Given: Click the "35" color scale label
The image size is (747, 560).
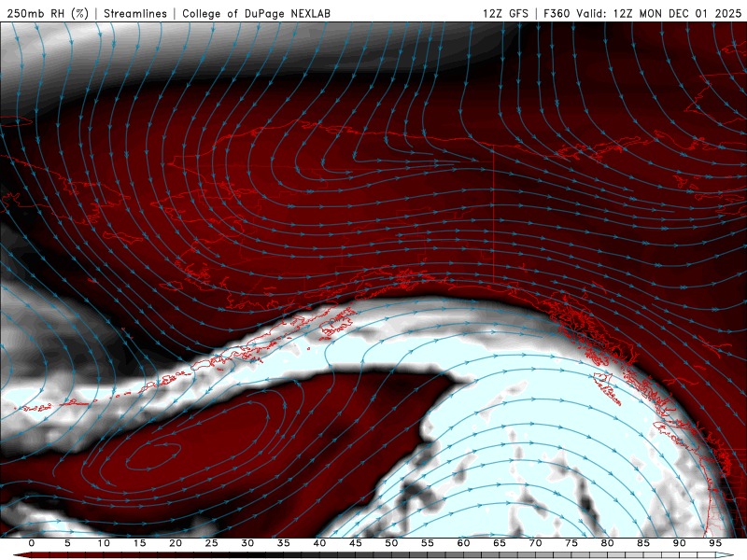Looking at the screenshot, I should (x=284, y=543).
